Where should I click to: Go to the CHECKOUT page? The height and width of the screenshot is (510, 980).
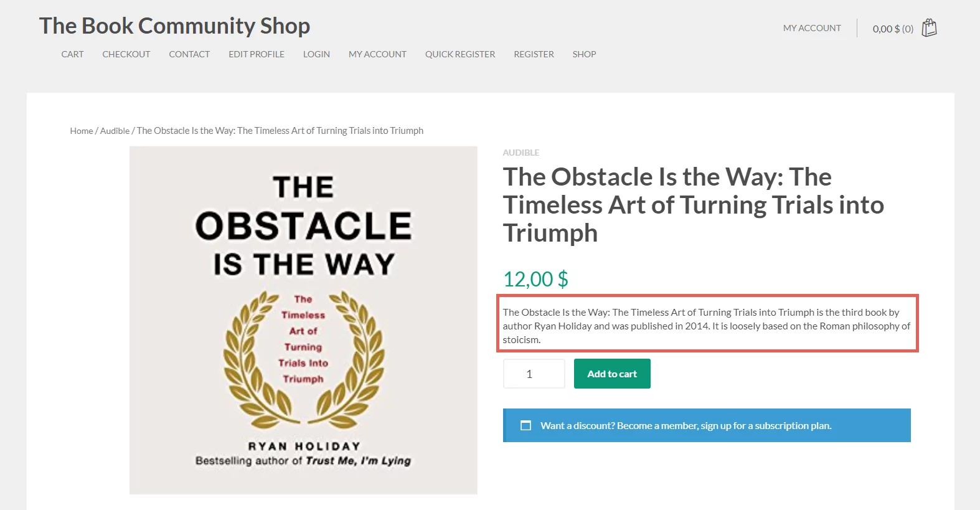[x=126, y=54]
